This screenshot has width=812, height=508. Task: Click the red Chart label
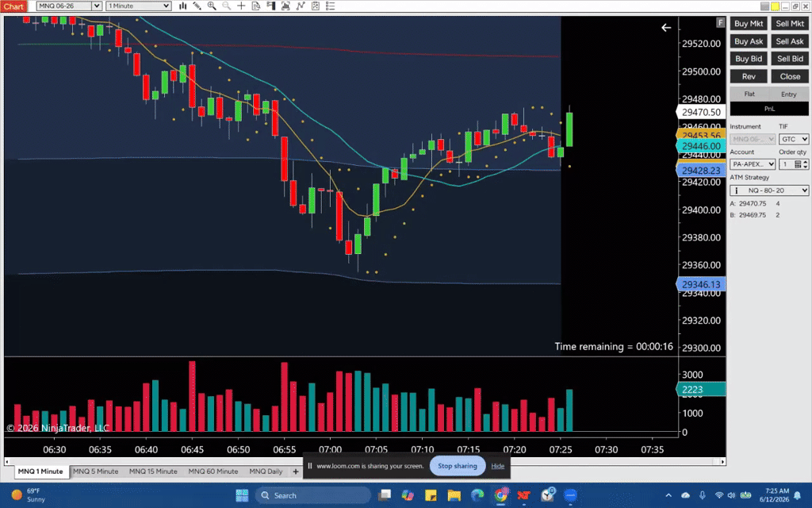click(13, 6)
